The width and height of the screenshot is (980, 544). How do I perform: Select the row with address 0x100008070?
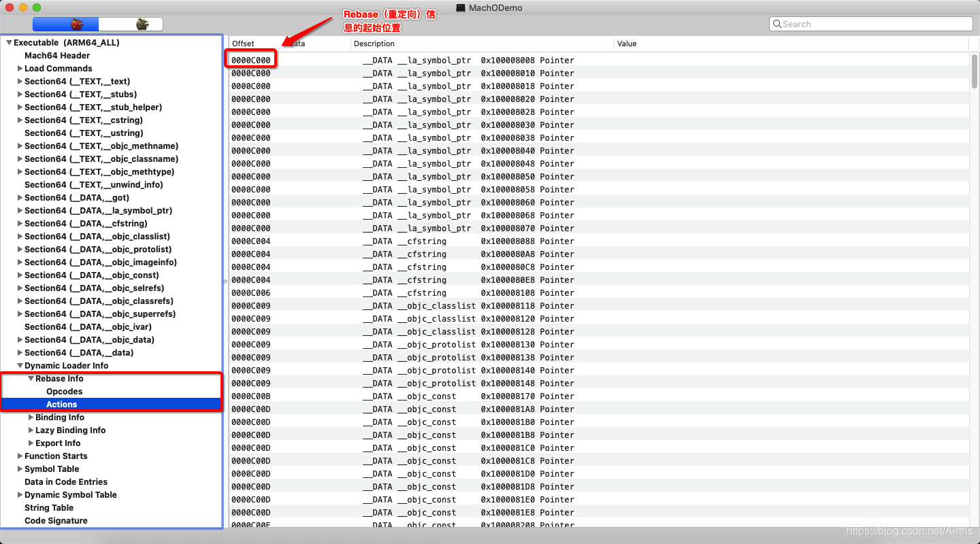599,228
